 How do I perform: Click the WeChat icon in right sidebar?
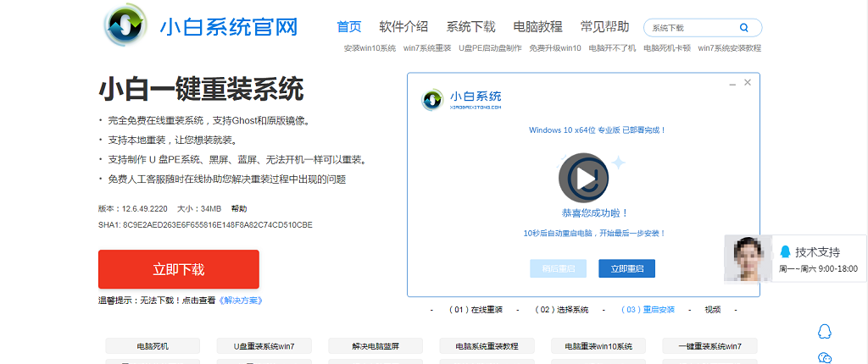(x=825, y=359)
